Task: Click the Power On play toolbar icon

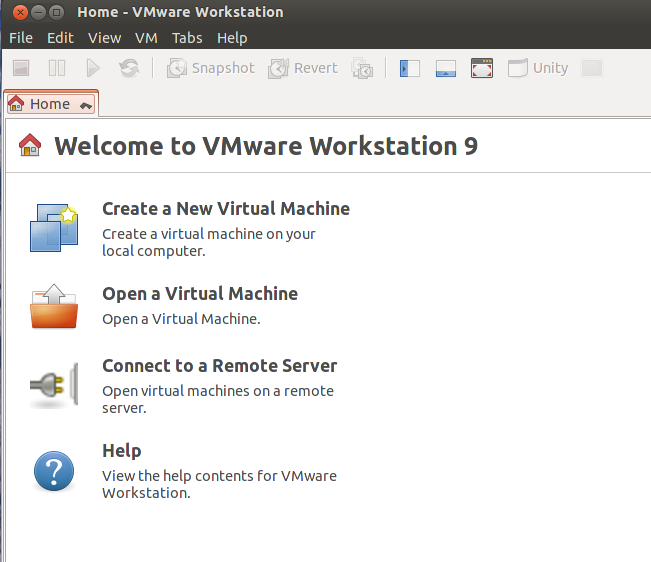Action: pos(93,68)
